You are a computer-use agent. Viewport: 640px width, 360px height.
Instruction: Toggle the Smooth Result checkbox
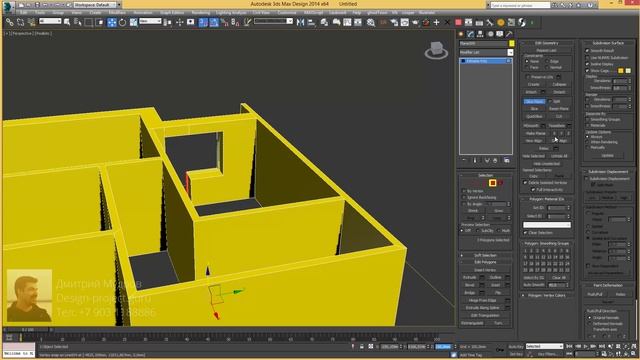pos(587,51)
